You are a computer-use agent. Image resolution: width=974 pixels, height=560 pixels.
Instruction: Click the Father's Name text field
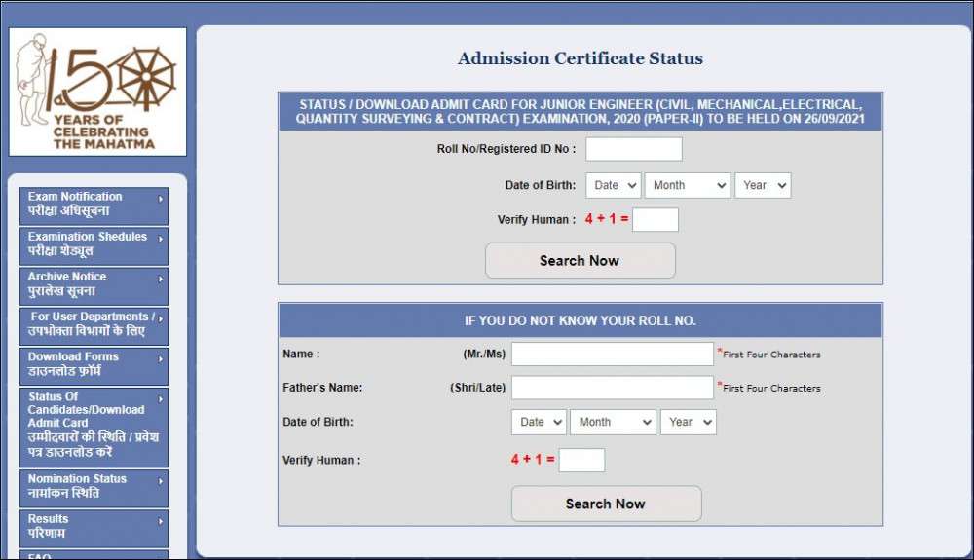tap(612, 388)
